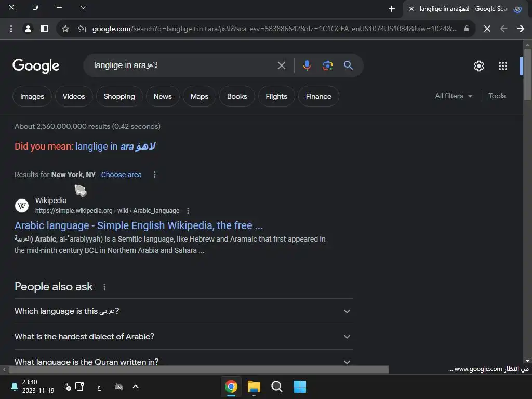Image resolution: width=532 pixels, height=399 pixels.
Task: Close the Google Search browser tab
Action: click(x=411, y=9)
